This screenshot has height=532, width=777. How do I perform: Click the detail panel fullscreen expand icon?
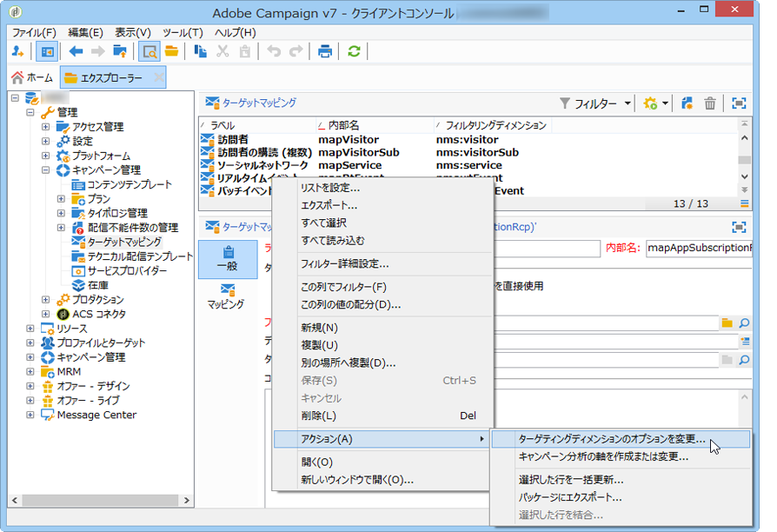(739, 227)
